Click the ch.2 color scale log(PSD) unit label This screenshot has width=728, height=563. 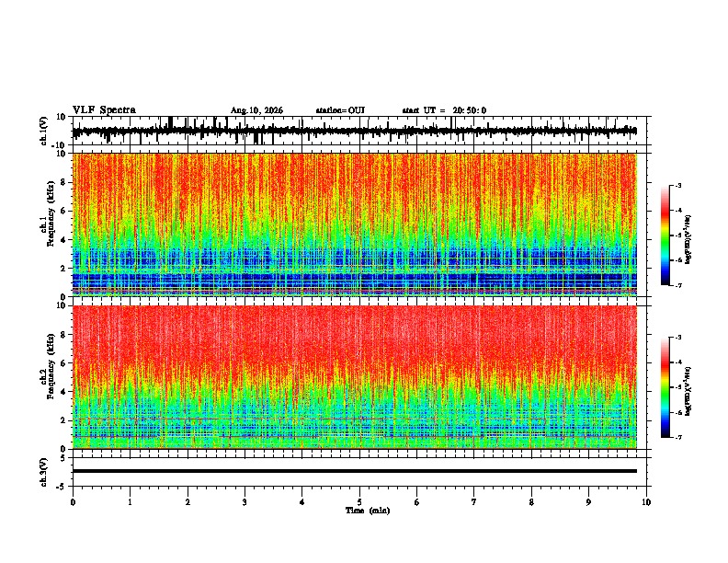click(688, 391)
